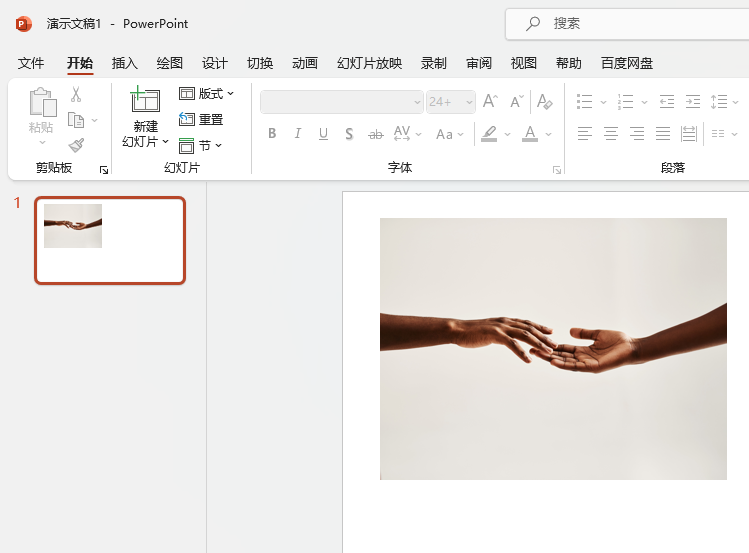Open font color dropdown arrow

(548, 135)
